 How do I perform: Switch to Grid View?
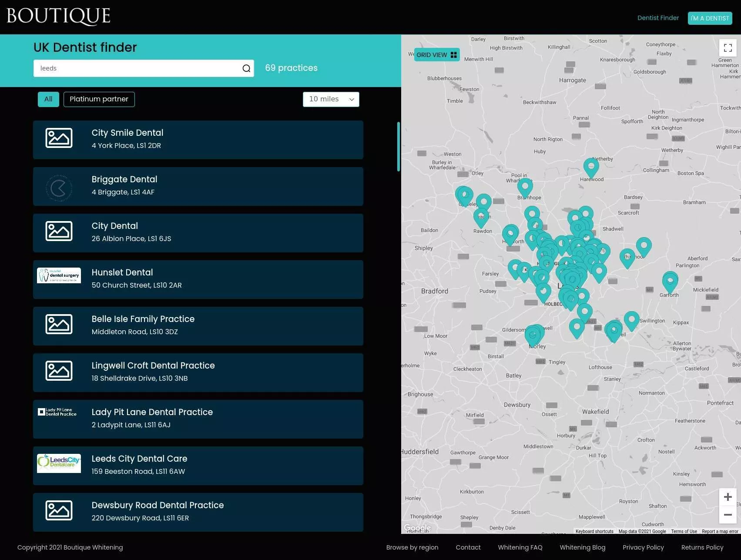coord(437,55)
